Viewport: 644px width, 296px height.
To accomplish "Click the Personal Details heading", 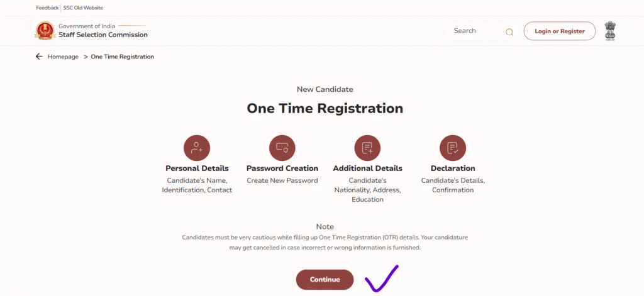I will click(x=197, y=168).
